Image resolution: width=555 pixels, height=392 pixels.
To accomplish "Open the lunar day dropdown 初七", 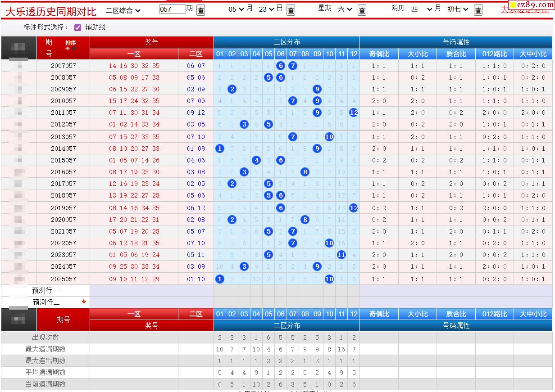I will pyautogui.click(x=458, y=9).
